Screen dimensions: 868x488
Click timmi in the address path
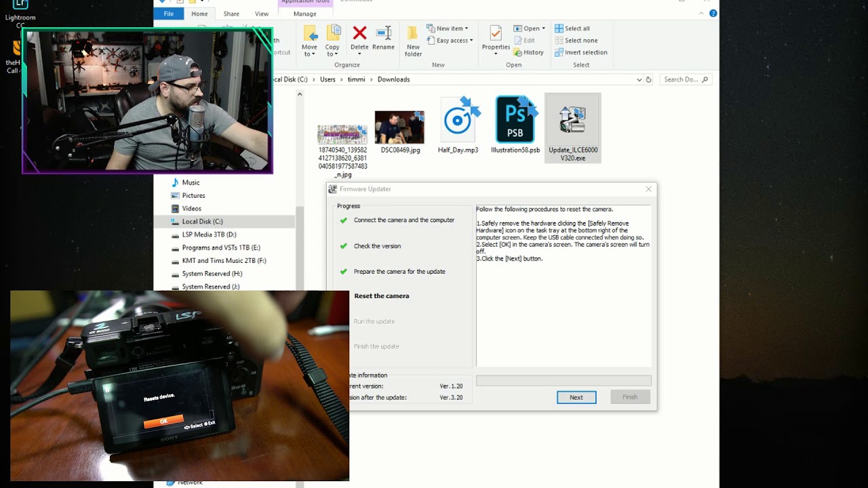[356, 79]
